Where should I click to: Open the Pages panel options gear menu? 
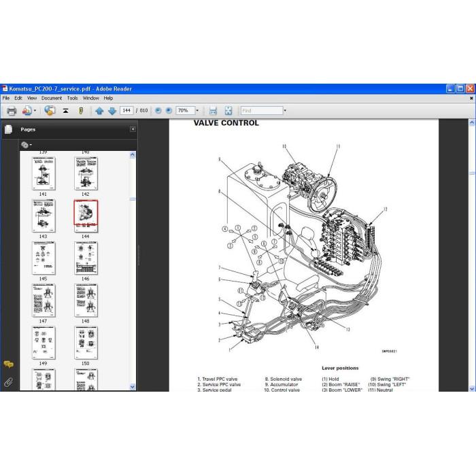pos(27,145)
